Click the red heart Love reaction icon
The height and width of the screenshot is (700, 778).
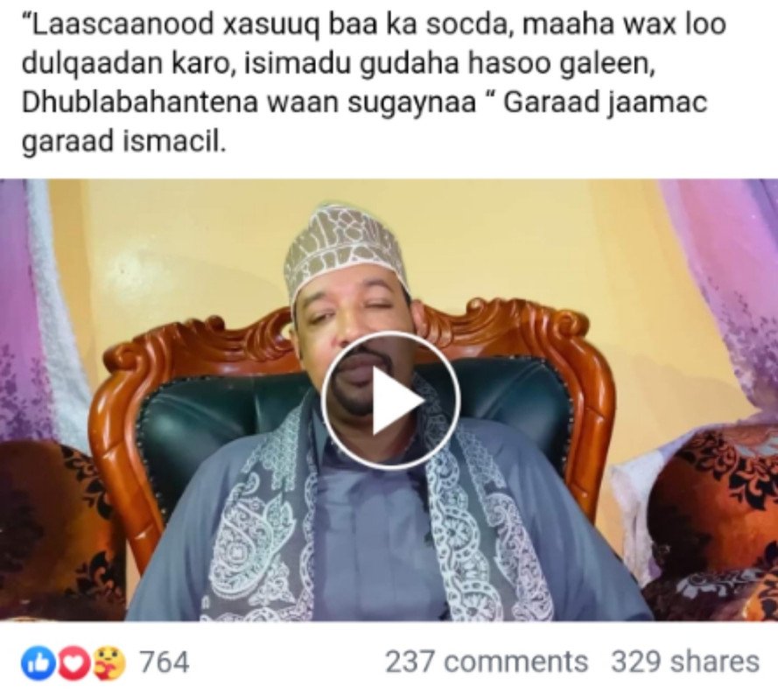[74, 662]
